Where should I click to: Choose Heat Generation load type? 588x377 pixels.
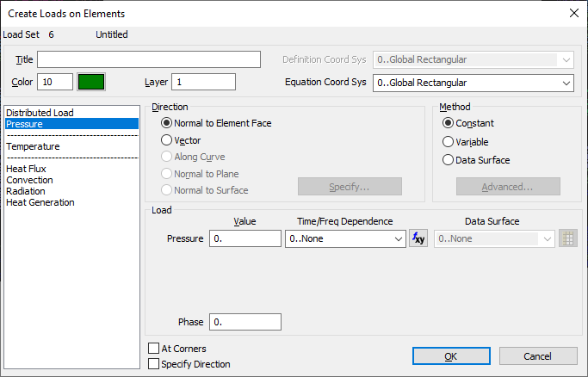(40, 202)
